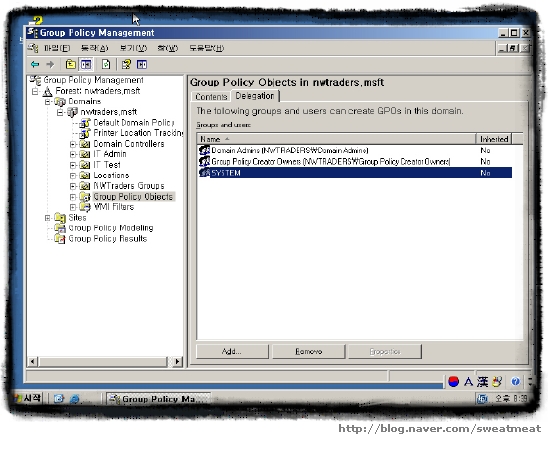Click the IT Admin OU icon
The image size is (548, 450).
[x=85, y=154]
